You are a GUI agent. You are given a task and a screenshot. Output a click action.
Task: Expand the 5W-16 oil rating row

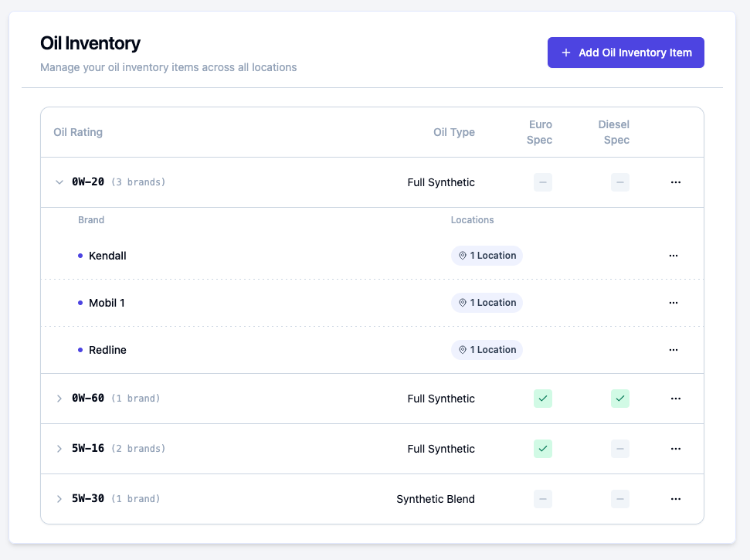[59, 449]
